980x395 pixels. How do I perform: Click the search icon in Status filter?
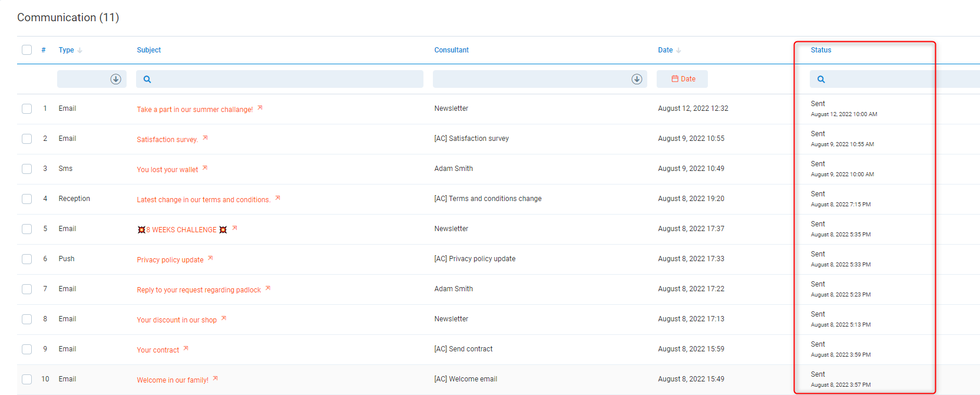tap(821, 79)
